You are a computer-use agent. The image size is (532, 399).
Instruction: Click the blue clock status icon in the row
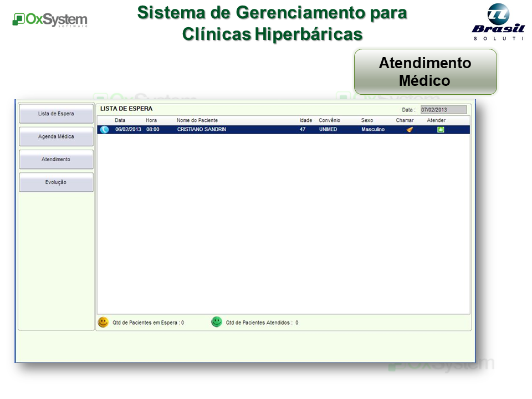[104, 130]
